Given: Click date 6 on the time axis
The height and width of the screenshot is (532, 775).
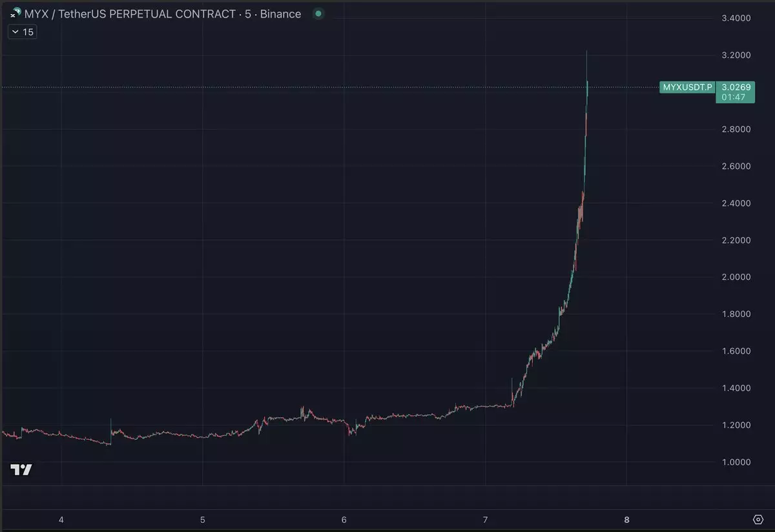Looking at the screenshot, I should (x=344, y=520).
